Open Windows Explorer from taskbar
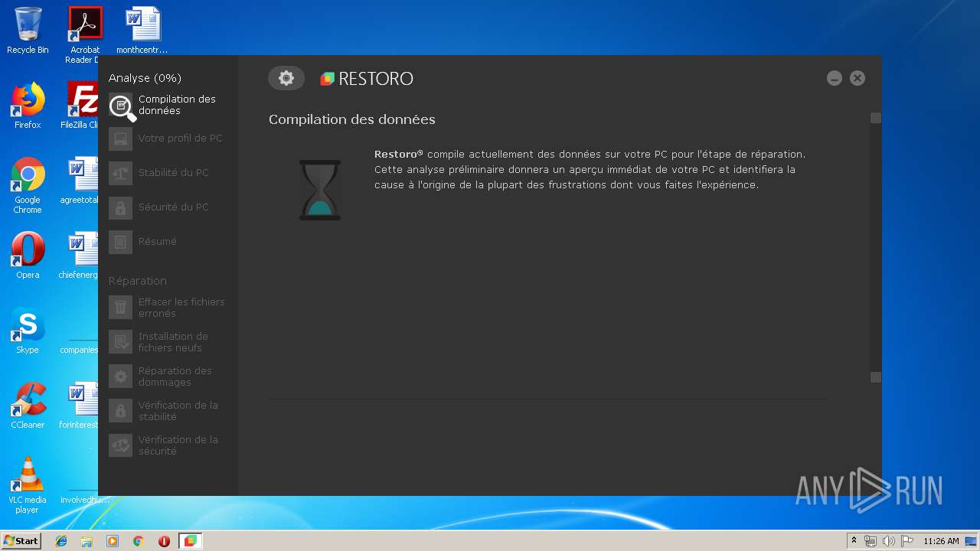980x551 pixels. [87, 541]
